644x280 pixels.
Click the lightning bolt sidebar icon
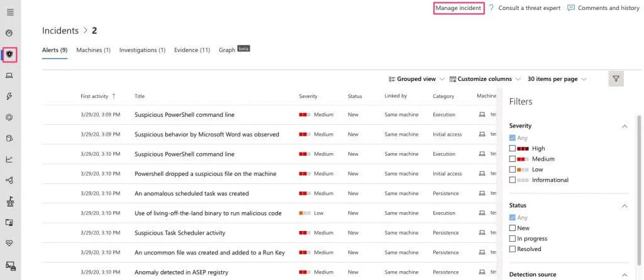click(x=9, y=96)
